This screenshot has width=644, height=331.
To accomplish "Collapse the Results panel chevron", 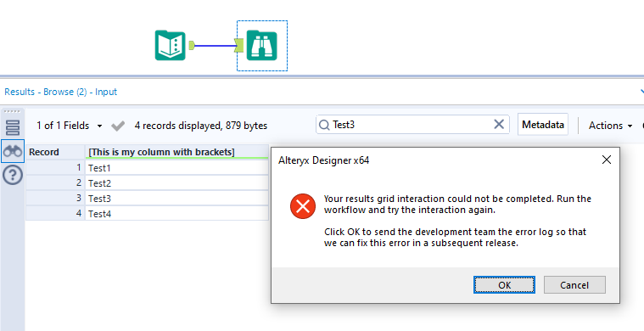I will 641,92.
